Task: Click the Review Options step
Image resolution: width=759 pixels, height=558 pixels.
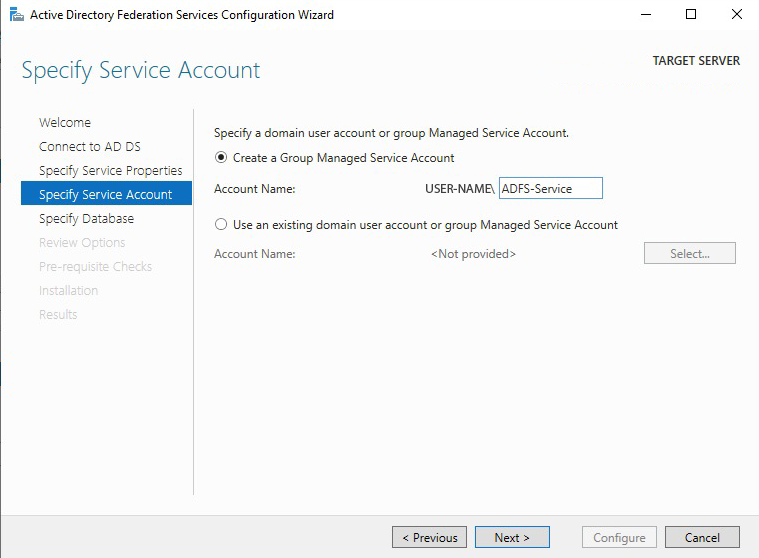Action: [x=82, y=242]
